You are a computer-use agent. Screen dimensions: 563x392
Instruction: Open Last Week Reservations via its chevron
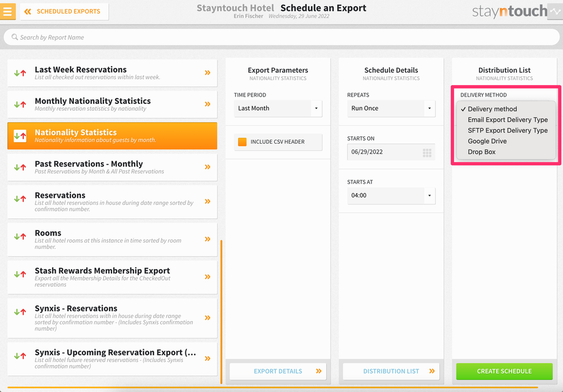pos(207,73)
